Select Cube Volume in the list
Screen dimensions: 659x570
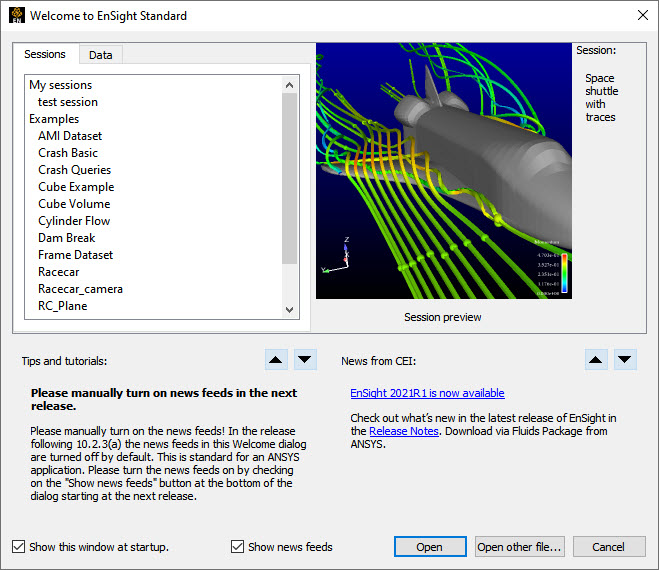click(74, 204)
